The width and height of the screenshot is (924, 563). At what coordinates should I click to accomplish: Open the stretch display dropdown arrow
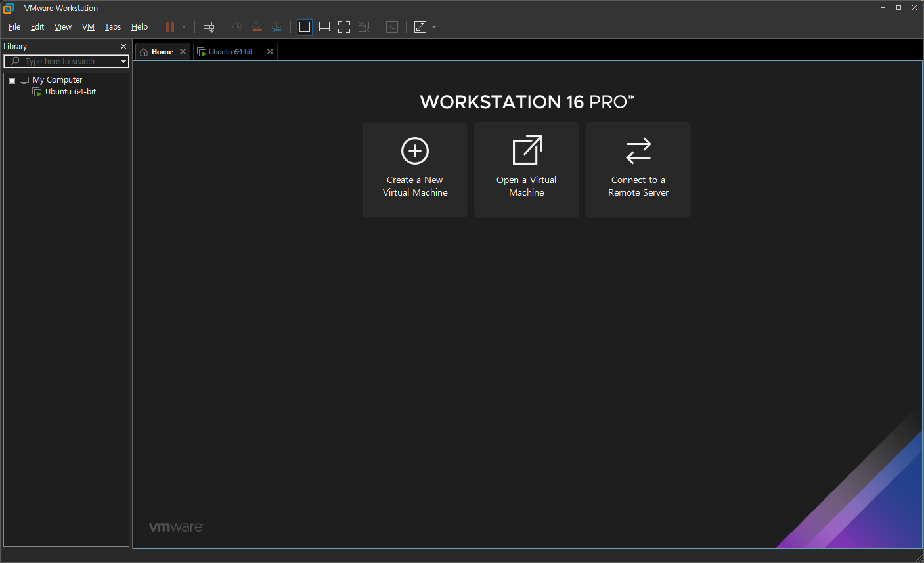pos(434,27)
